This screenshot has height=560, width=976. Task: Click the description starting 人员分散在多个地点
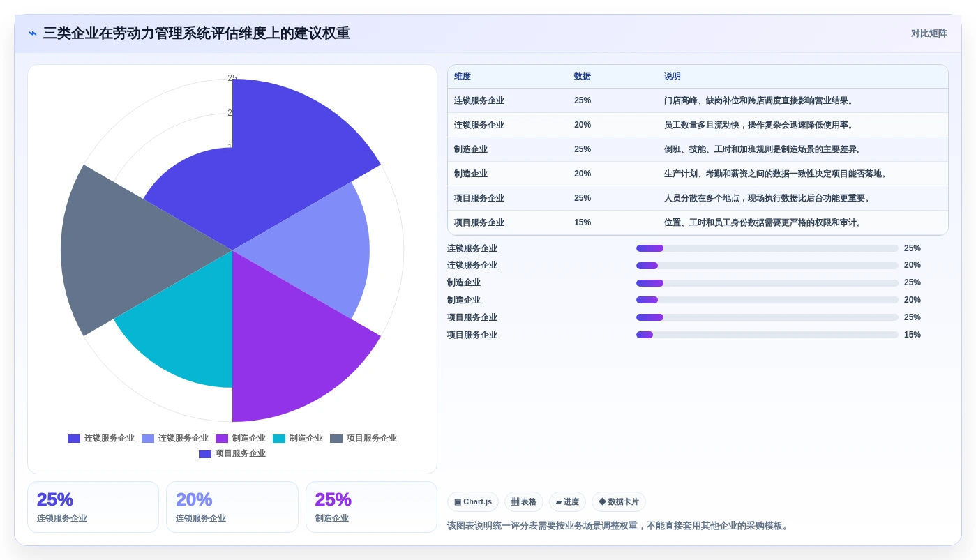(x=769, y=199)
